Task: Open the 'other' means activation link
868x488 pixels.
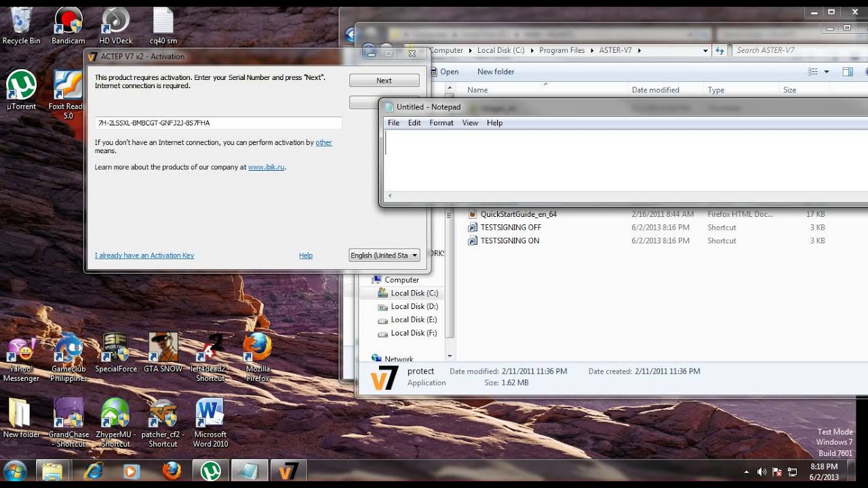Action: tap(324, 142)
